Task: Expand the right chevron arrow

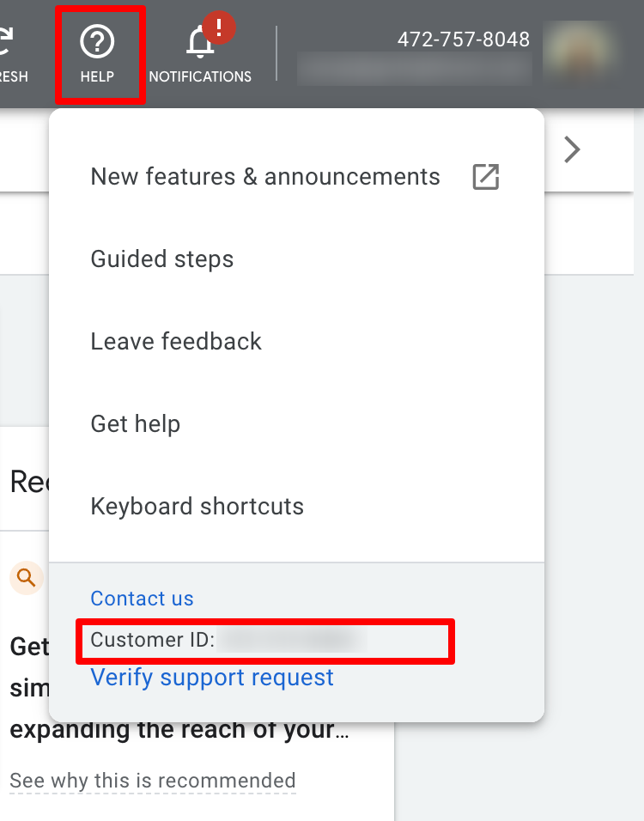Action: (x=572, y=149)
